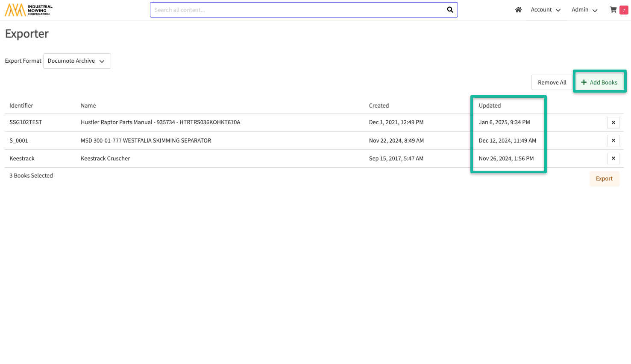The image size is (631, 364).
Task: Go to the home page icon
Action: tap(518, 10)
